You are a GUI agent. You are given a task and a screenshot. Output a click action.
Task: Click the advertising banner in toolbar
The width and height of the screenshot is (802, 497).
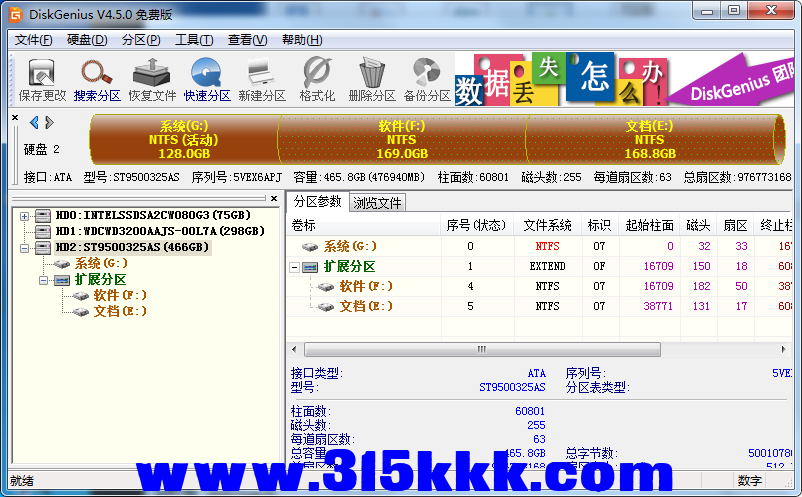click(x=624, y=79)
